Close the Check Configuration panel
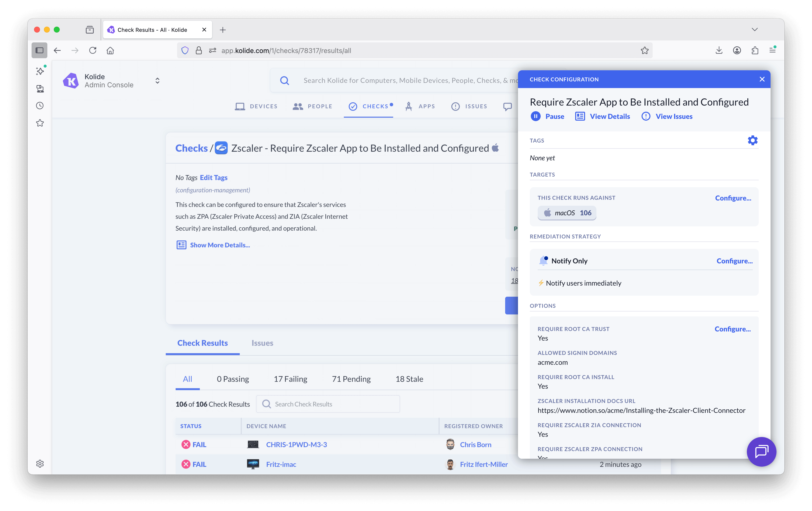 coord(762,79)
